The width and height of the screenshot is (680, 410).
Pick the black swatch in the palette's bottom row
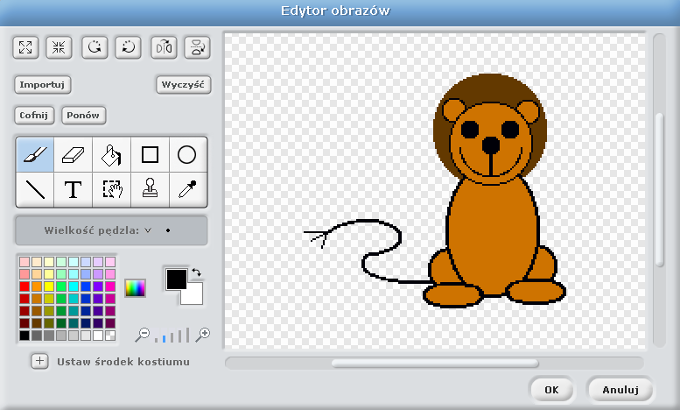pyautogui.click(x=24, y=336)
